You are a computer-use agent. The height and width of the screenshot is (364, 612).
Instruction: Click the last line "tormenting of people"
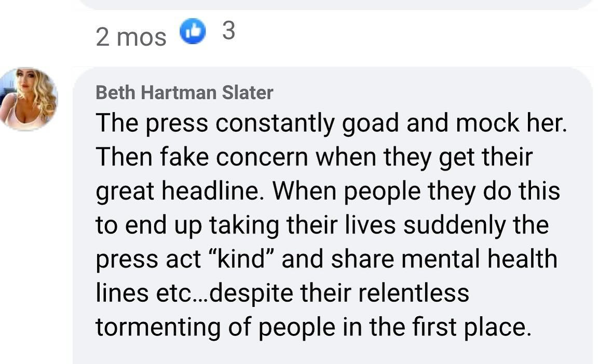pyautogui.click(x=313, y=327)
